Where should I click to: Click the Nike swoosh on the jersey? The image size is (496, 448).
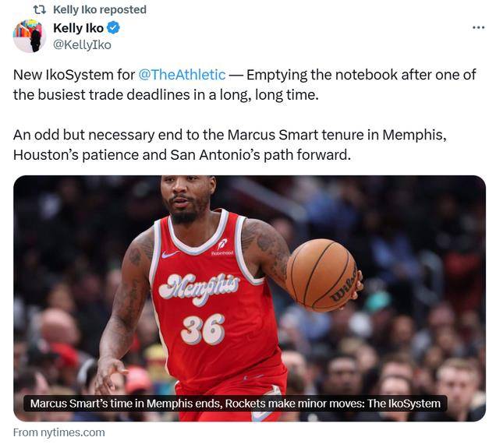[x=169, y=254]
